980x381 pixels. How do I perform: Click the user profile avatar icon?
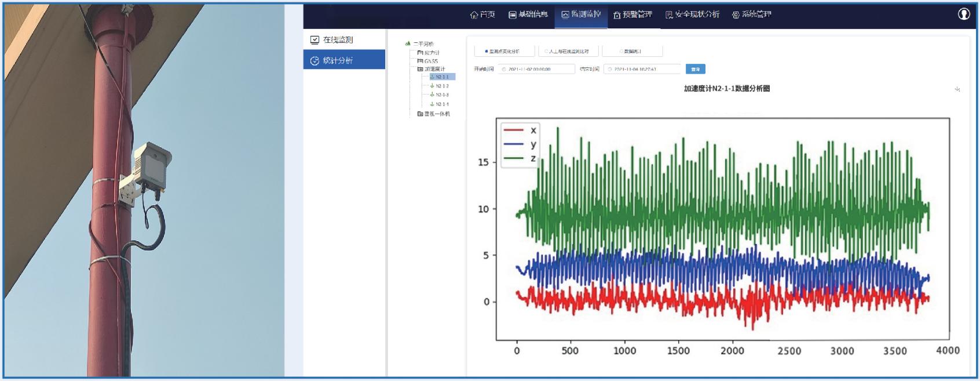coord(964,14)
